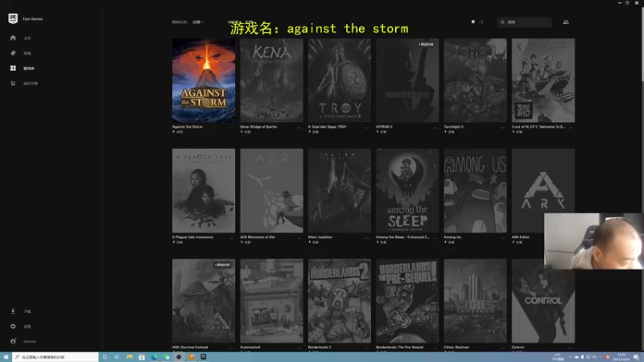The width and height of the screenshot is (644, 362).
Task: Open more options for Among Us
Action: (x=503, y=237)
